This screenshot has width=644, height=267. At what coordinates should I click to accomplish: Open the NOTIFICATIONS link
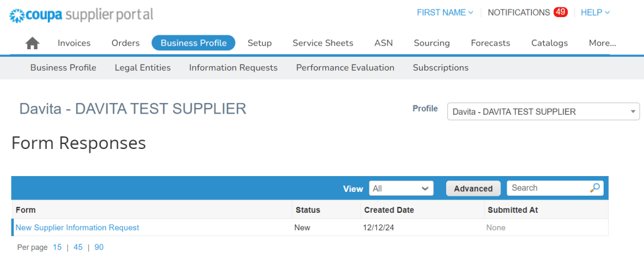[x=519, y=13]
